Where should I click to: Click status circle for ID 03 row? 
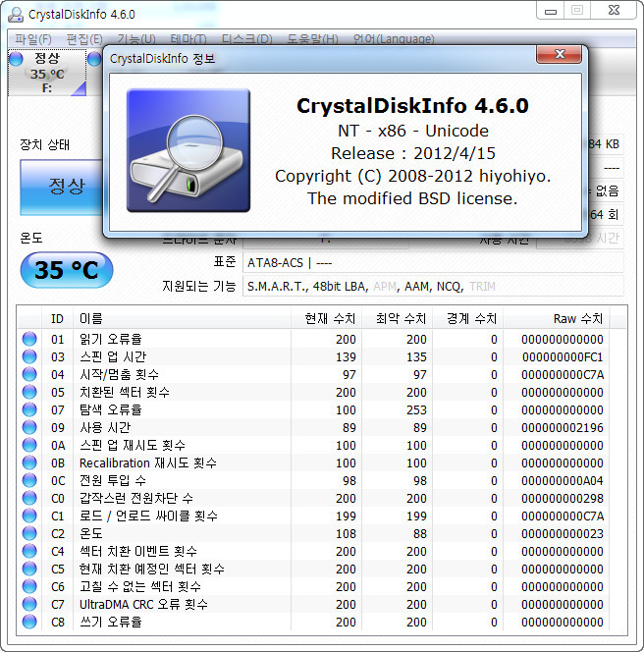(x=29, y=356)
